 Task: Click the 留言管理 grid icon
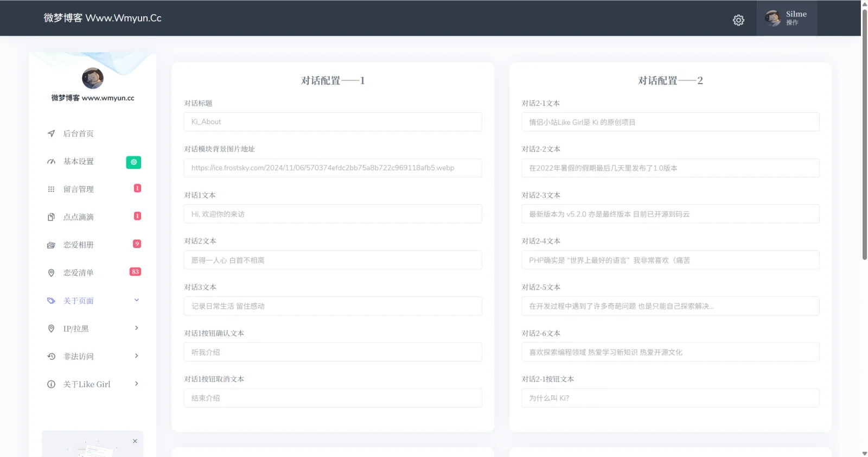coord(51,189)
